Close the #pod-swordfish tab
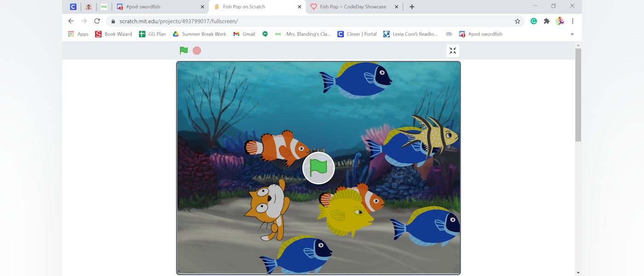Image resolution: width=644 pixels, height=276 pixels. [x=202, y=7]
